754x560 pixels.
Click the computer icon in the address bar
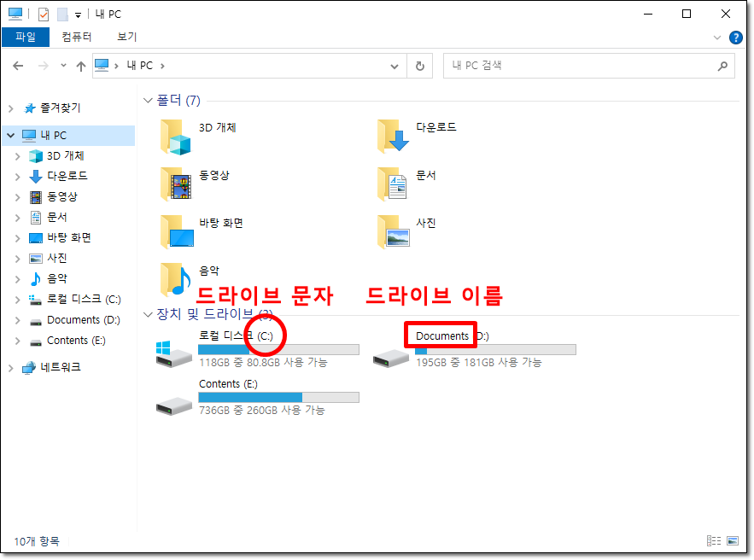click(x=102, y=65)
